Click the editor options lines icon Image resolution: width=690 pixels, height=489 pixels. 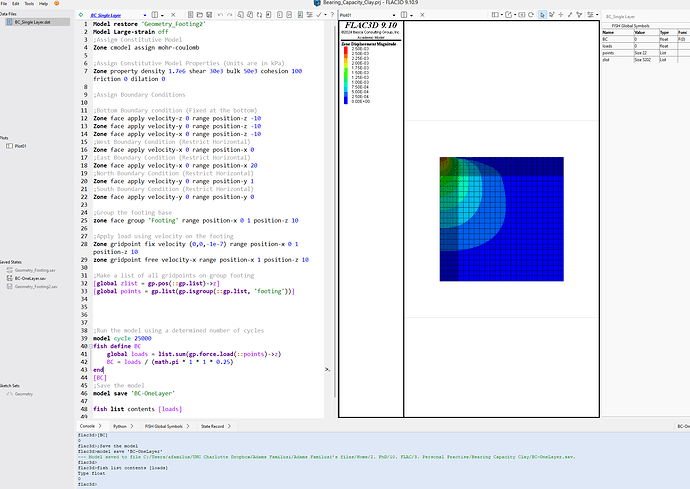309,15
